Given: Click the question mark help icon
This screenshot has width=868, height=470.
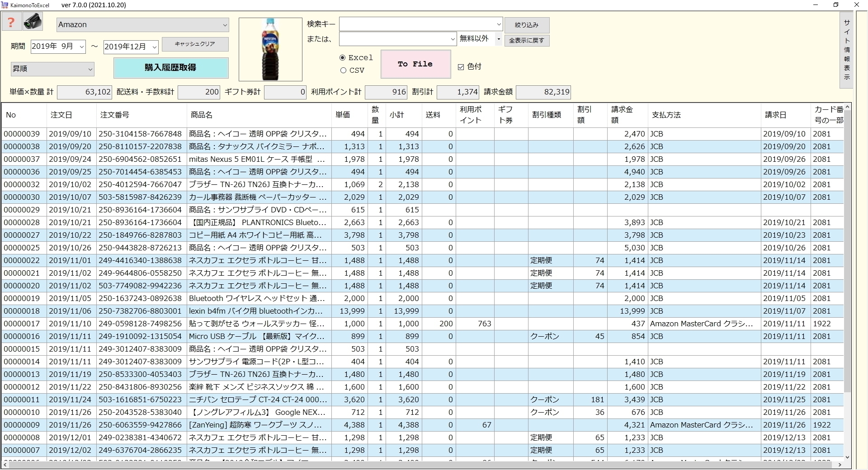Looking at the screenshot, I should [x=11, y=21].
